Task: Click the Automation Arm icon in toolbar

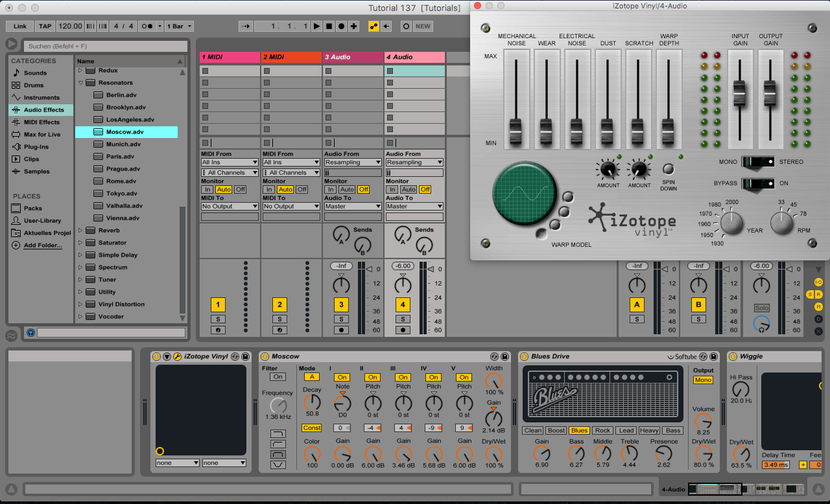Action: (374, 27)
